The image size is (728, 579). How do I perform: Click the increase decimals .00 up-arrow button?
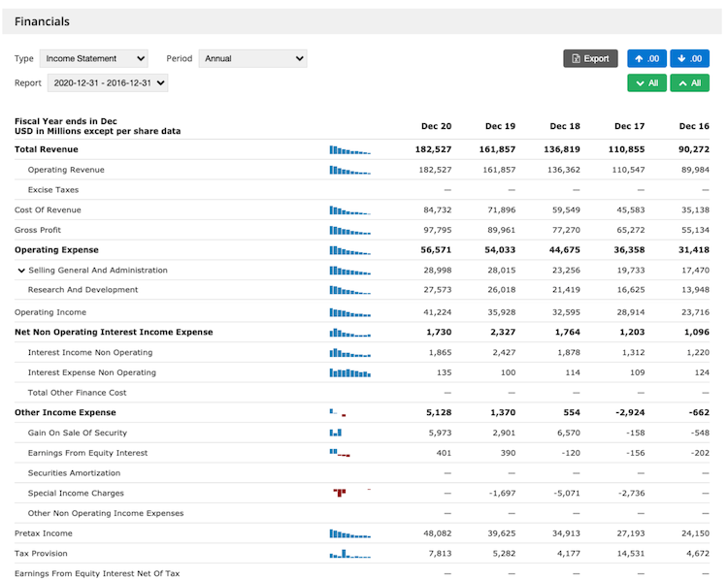pos(647,58)
